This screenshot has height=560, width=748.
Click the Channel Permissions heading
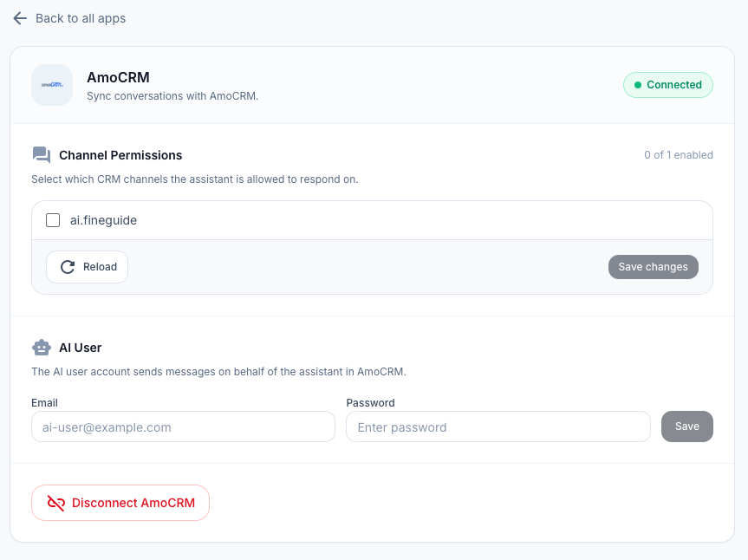click(120, 155)
